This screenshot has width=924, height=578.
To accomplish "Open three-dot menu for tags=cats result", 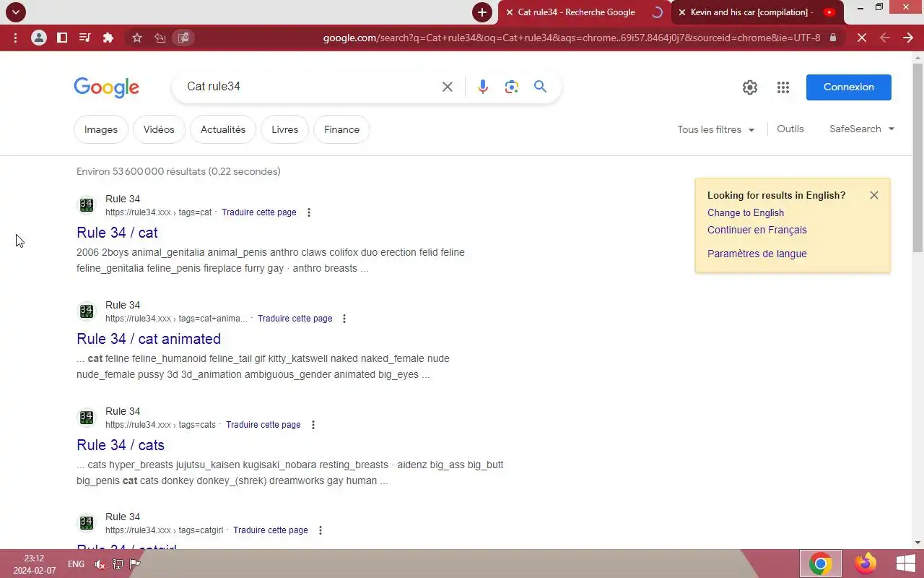I will point(313,425).
